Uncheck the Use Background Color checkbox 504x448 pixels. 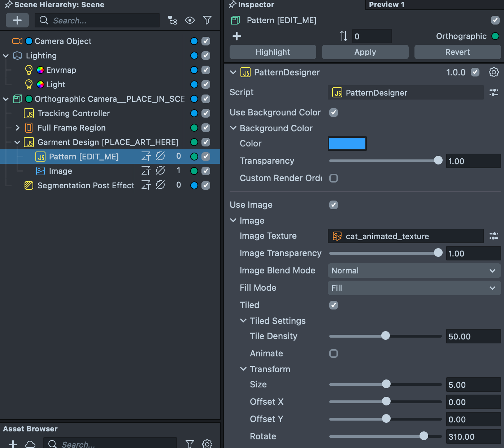pyautogui.click(x=334, y=113)
